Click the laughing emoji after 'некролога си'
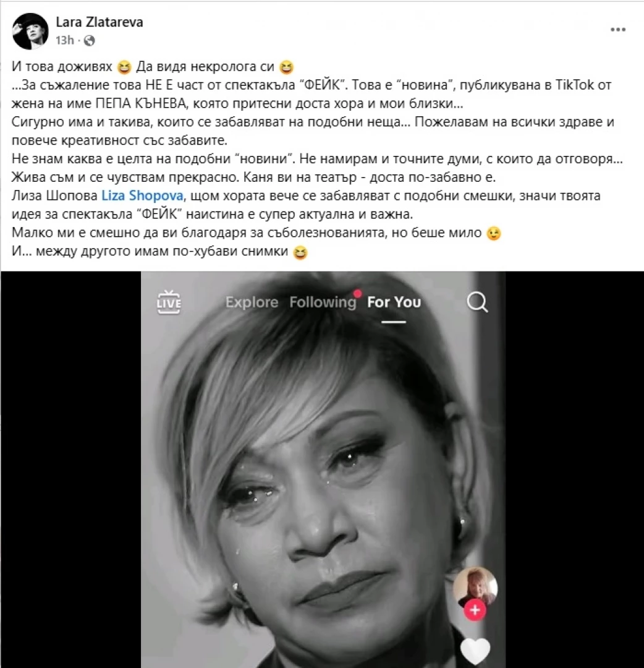Viewport: 644px width, 668px height. (286, 67)
